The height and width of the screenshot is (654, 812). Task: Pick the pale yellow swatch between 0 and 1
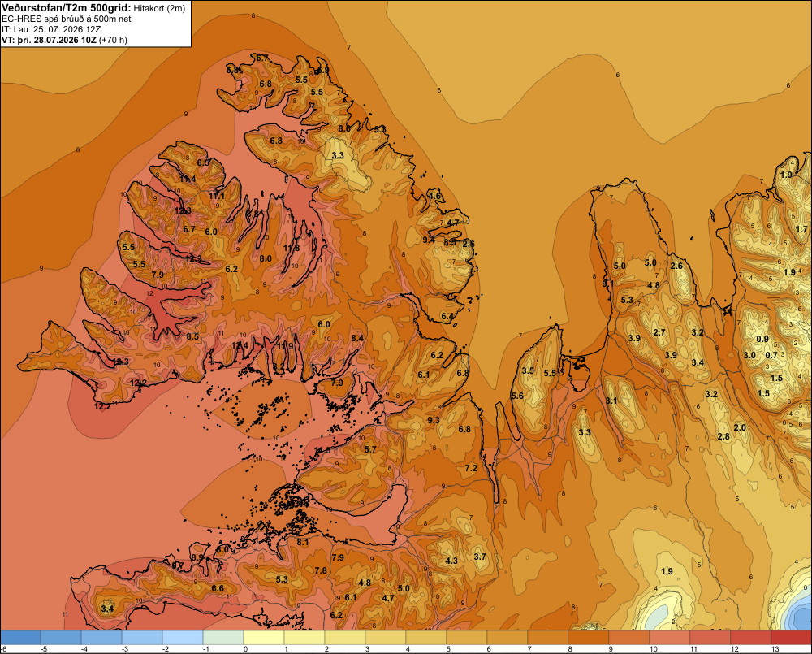click(x=264, y=638)
